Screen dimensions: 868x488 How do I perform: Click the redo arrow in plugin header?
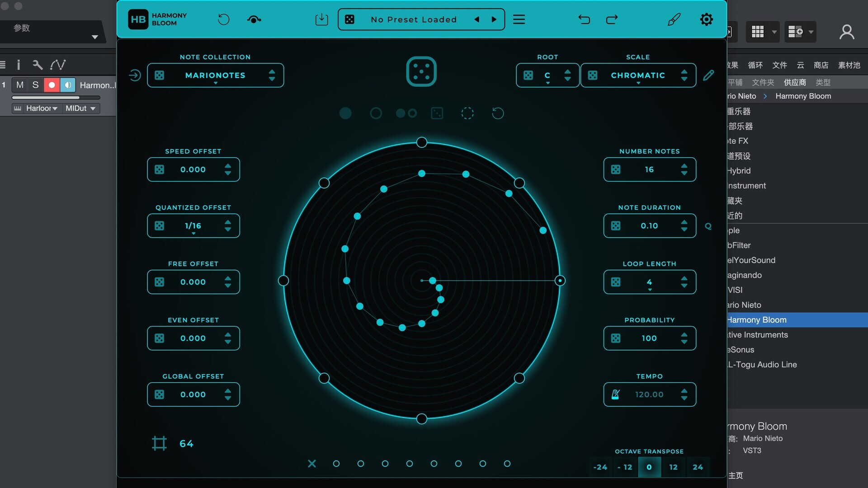click(612, 19)
